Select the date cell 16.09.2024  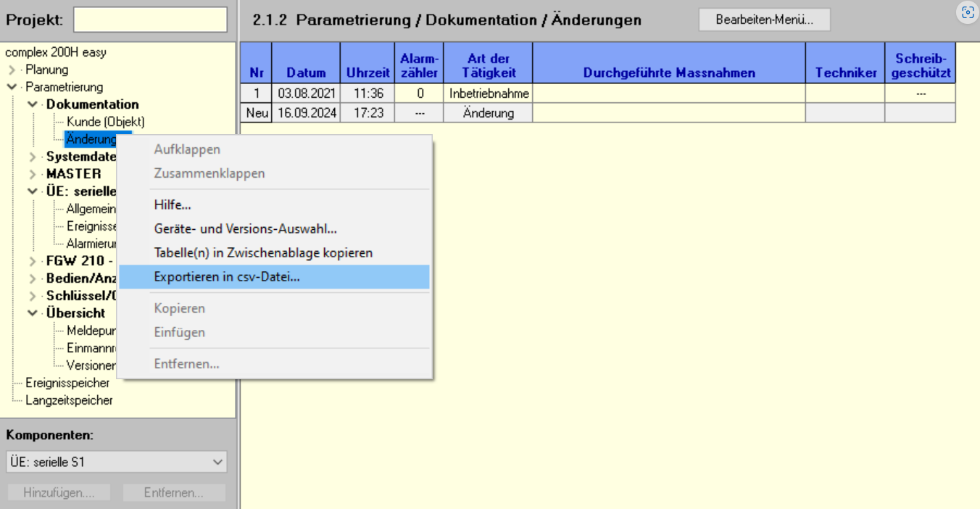(306, 113)
